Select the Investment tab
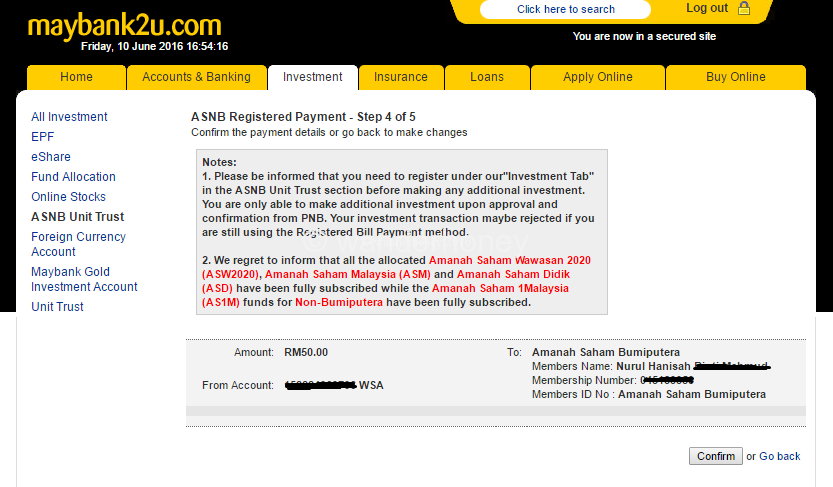 312,77
